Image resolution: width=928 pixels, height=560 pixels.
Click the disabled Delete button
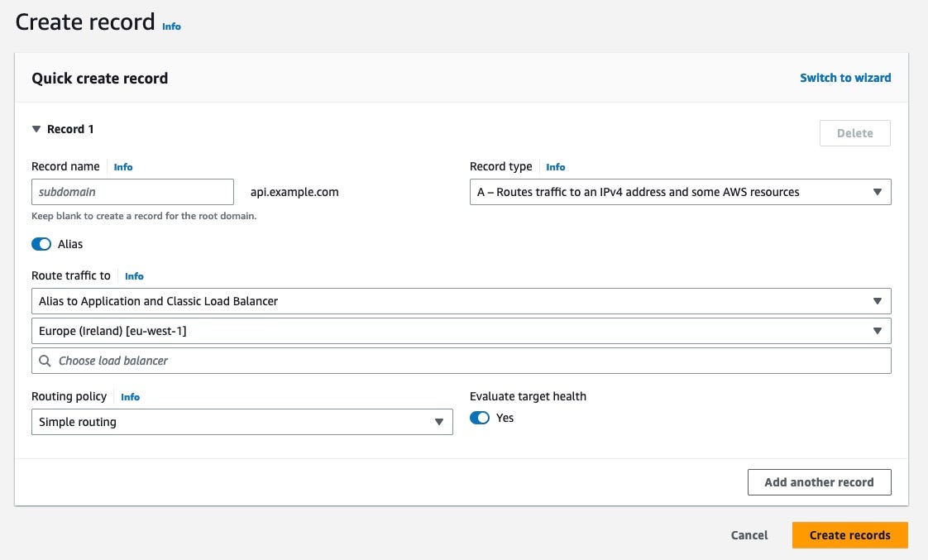coord(855,132)
